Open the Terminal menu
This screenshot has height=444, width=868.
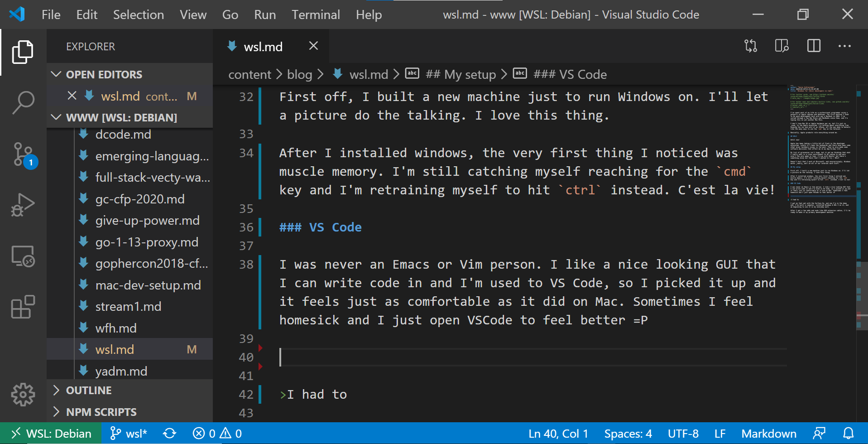tap(316, 14)
